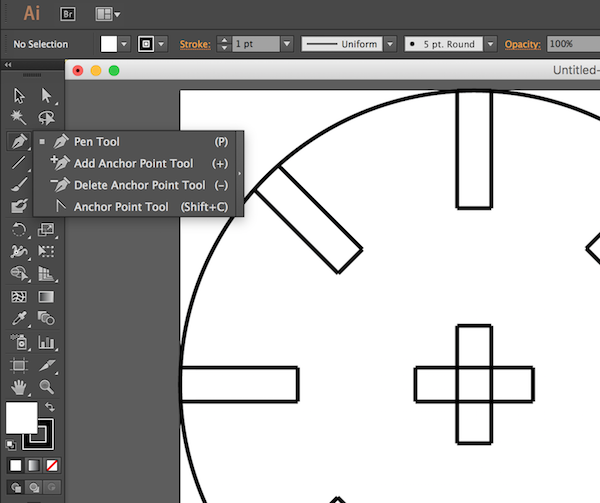Select the Selection tool black arrow
Image resolution: width=600 pixels, height=503 pixels.
[x=19, y=95]
